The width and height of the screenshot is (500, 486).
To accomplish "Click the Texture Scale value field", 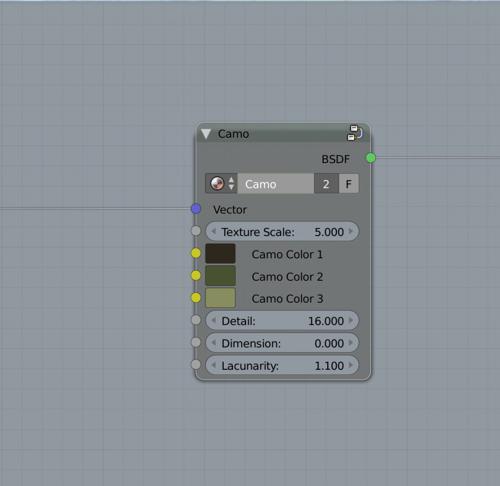I will 282,232.
